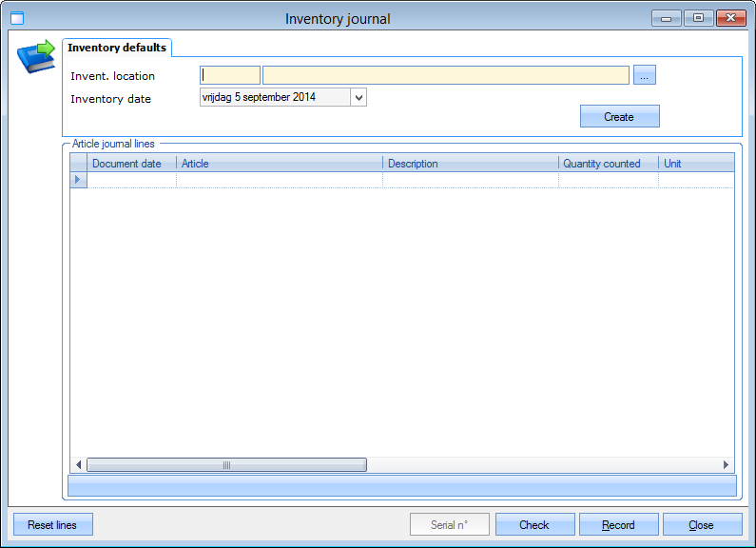
Task: Click the Reset lines button
Action: (52, 525)
